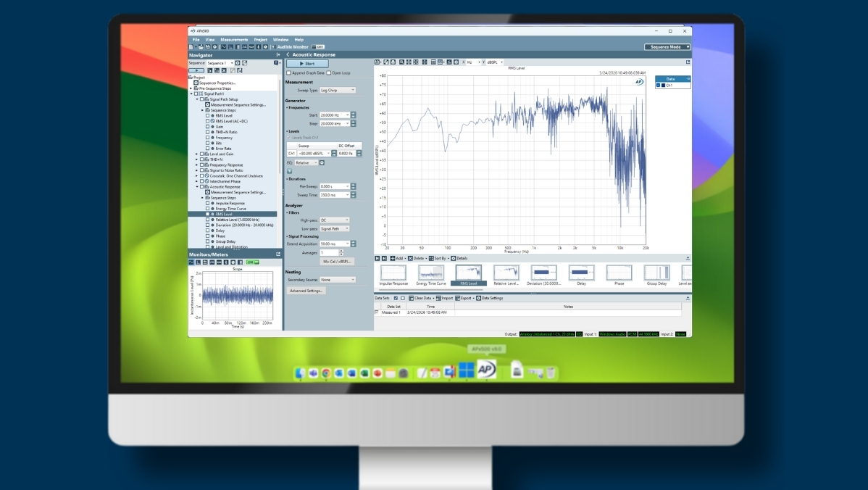868x490 pixels.
Task: Click the save graph icon above the chart
Action: tap(377, 62)
